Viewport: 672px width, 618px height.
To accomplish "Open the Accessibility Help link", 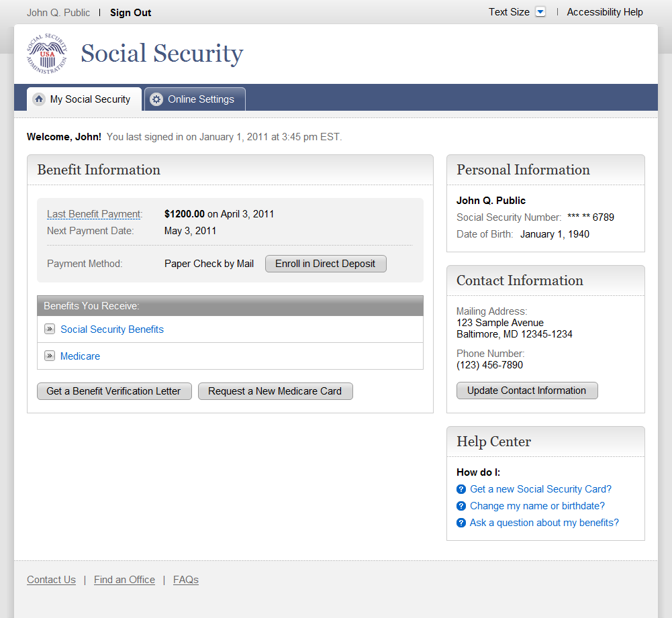I will click(605, 12).
